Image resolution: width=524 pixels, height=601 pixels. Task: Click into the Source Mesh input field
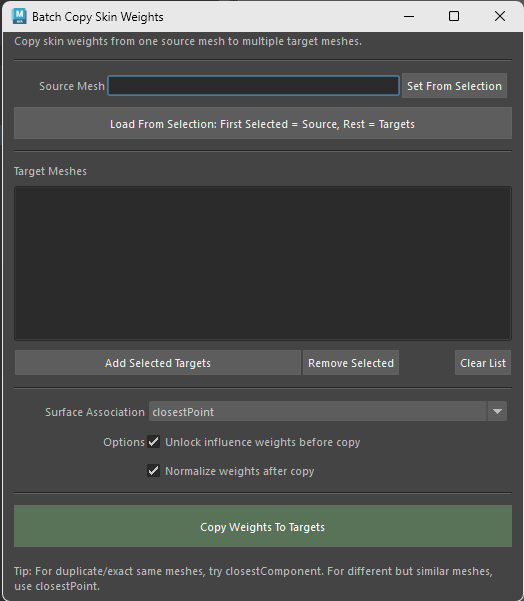pyautogui.click(x=253, y=85)
